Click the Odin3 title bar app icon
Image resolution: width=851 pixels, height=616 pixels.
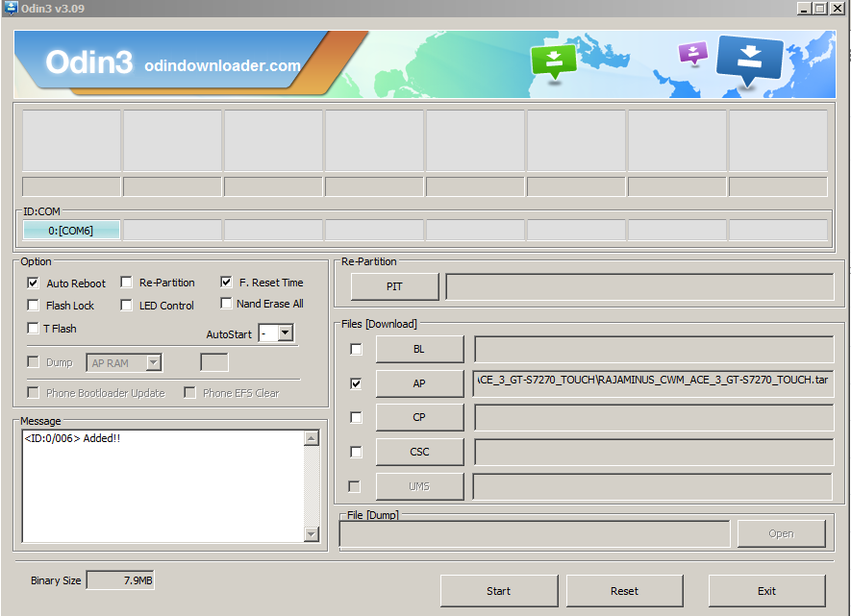click(11, 8)
